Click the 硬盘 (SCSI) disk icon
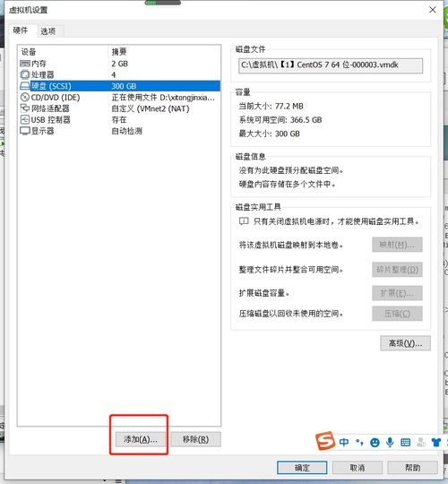This screenshot has width=448, height=484. 25,86
